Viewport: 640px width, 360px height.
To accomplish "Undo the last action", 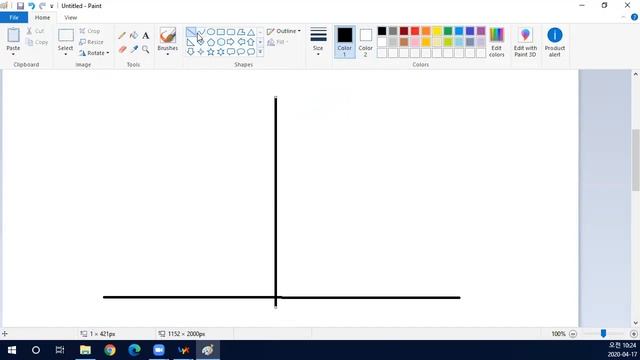I will click(31, 6).
